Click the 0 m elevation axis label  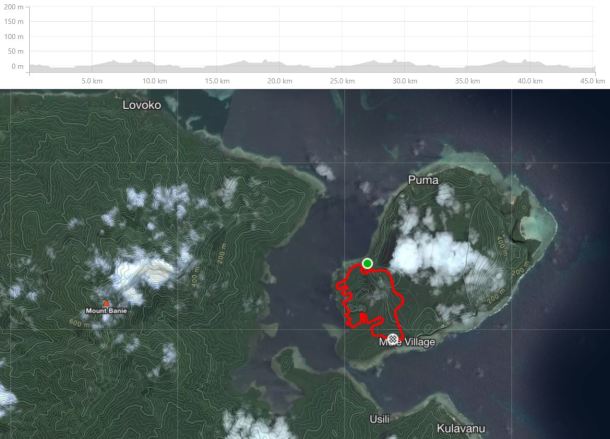coord(17,66)
